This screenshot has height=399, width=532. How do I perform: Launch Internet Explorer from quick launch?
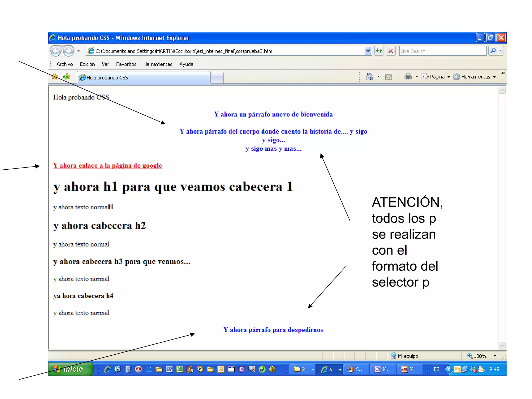108,369
